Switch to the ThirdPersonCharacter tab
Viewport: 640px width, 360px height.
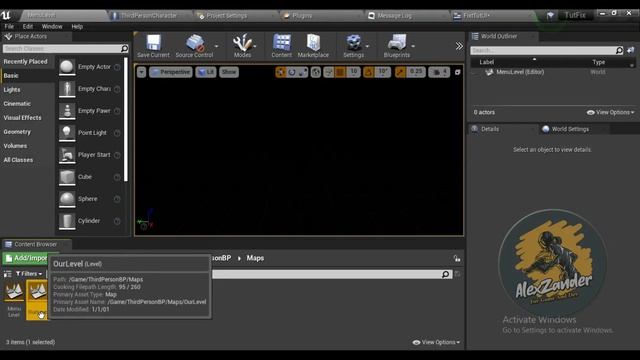tap(149, 16)
